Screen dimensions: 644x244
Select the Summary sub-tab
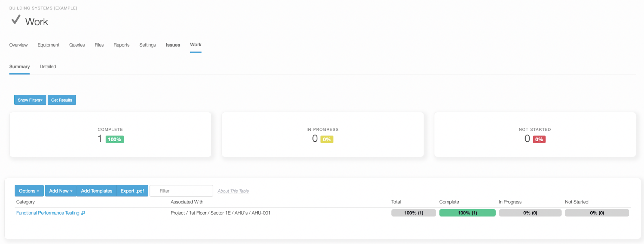20,67
